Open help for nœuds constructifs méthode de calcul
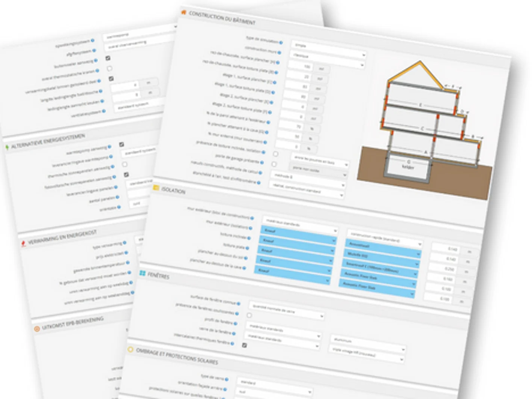 260,172
